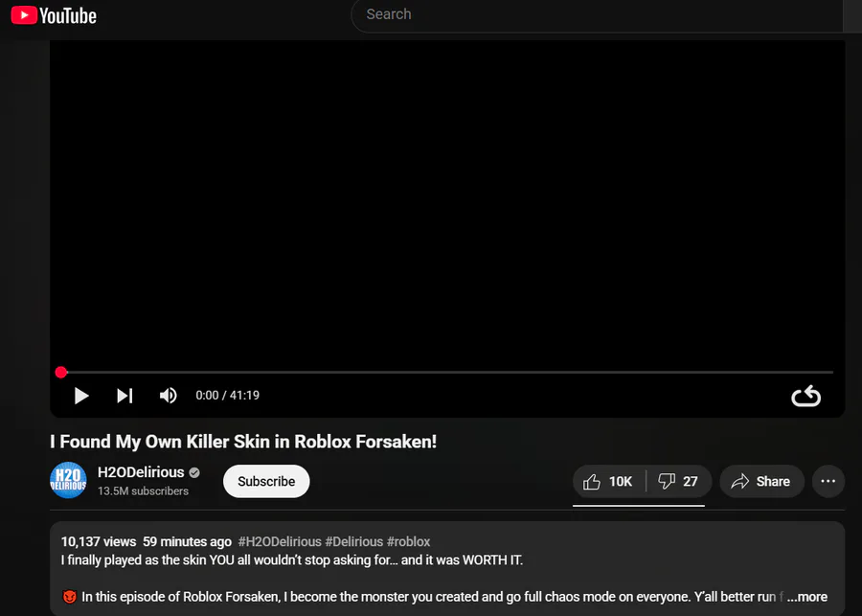Image resolution: width=862 pixels, height=616 pixels.
Task: Open the H2ODelirious channel avatar
Action: [x=68, y=480]
